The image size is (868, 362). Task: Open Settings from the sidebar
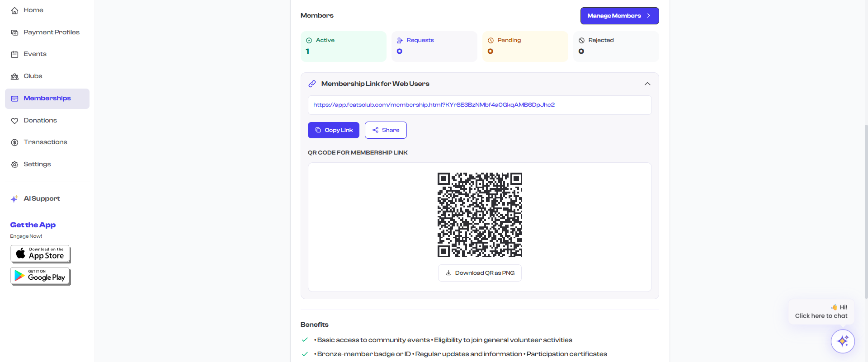point(47,165)
